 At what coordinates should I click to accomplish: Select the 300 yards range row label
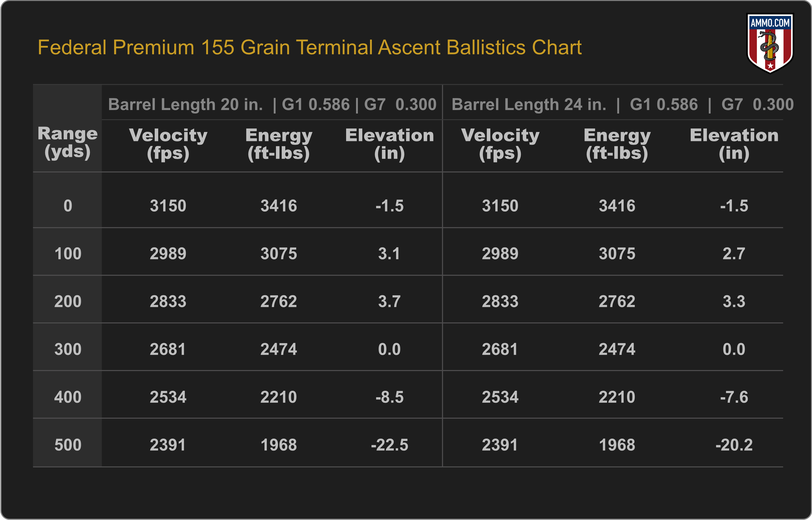coord(68,349)
